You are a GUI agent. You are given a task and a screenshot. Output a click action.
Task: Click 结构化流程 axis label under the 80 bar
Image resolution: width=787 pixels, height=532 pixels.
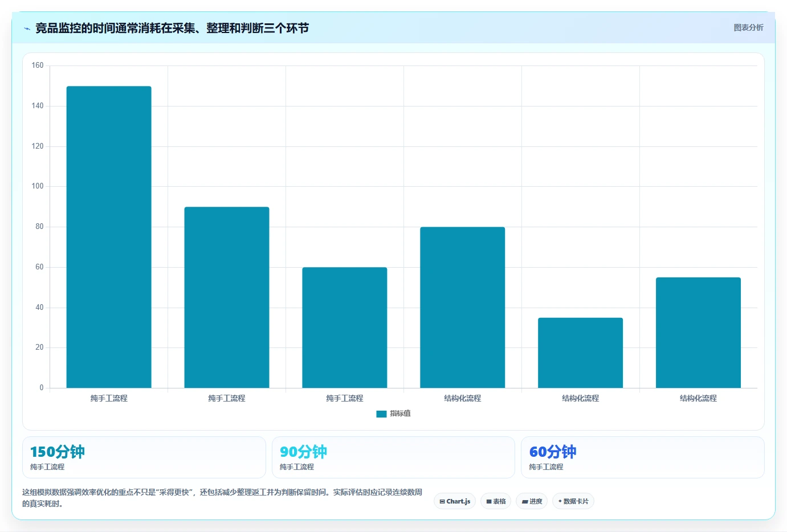click(x=463, y=398)
